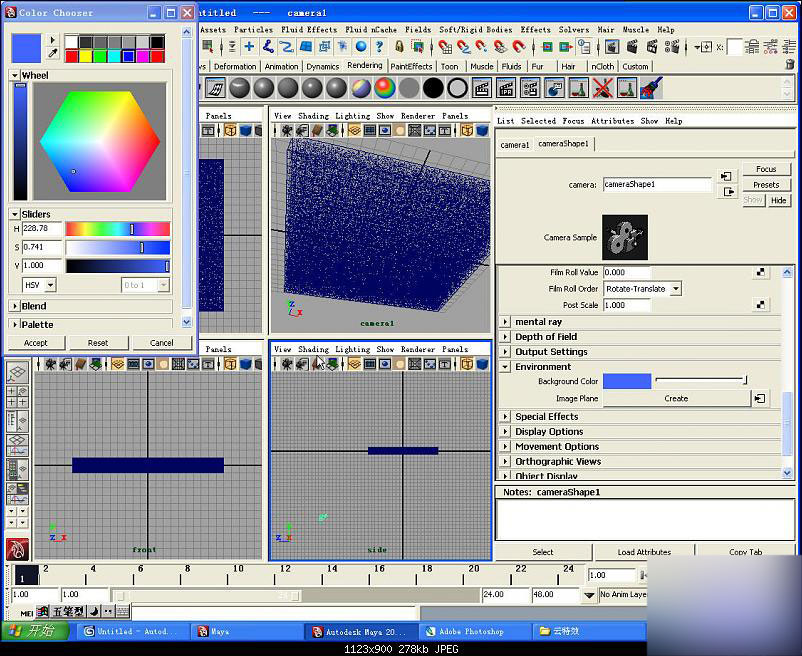Open the Fluid Effects menu

coord(308,30)
